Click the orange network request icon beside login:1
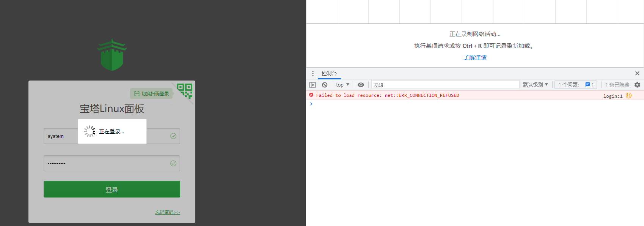Screen dimensions: 644x226 tap(629, 96)
